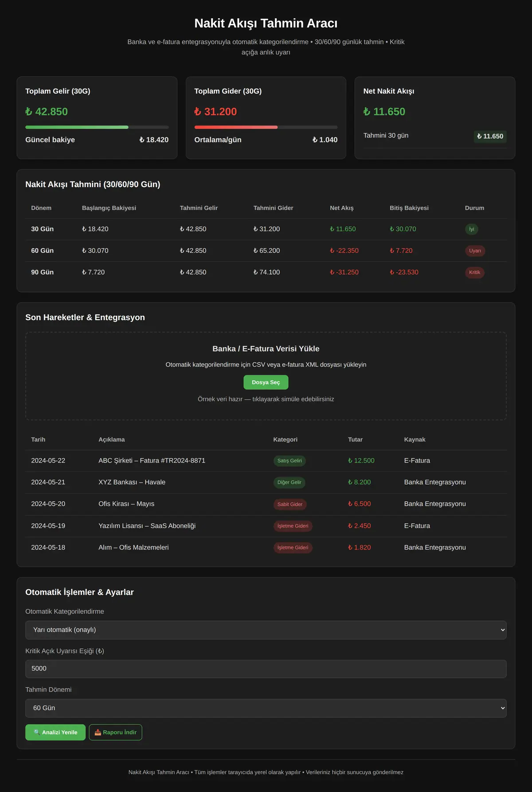Image resolution: width=532 pixels, height=792 pixels.
Task: Click İşletme Gideri tag in Ofis Malzemeleri row
Action: (293, 548)
